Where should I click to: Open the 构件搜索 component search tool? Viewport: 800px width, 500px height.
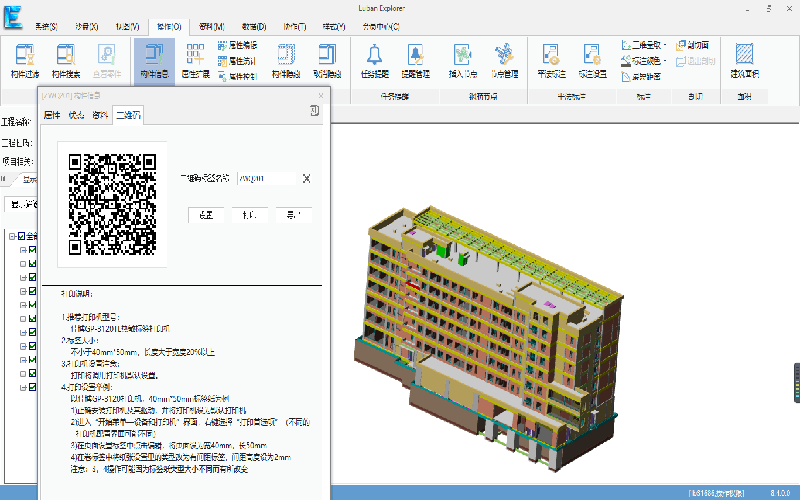(x=66, y=61)
